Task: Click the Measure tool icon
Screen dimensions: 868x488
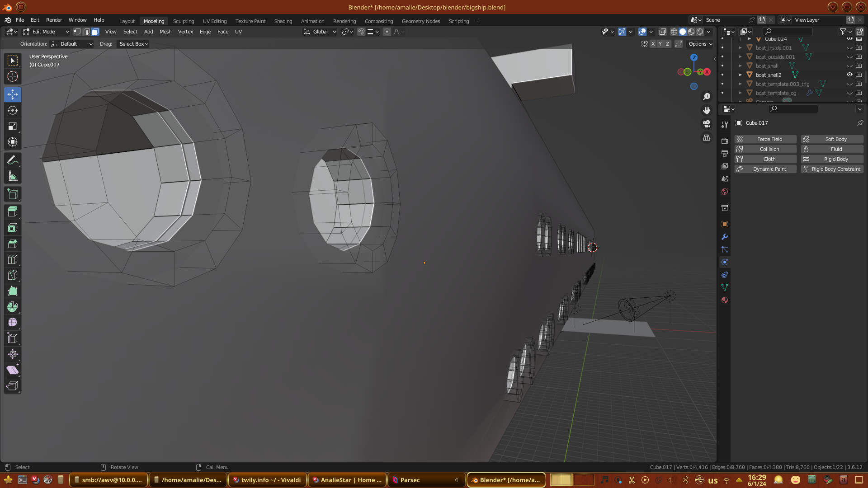Action: [x=13, y=176]
